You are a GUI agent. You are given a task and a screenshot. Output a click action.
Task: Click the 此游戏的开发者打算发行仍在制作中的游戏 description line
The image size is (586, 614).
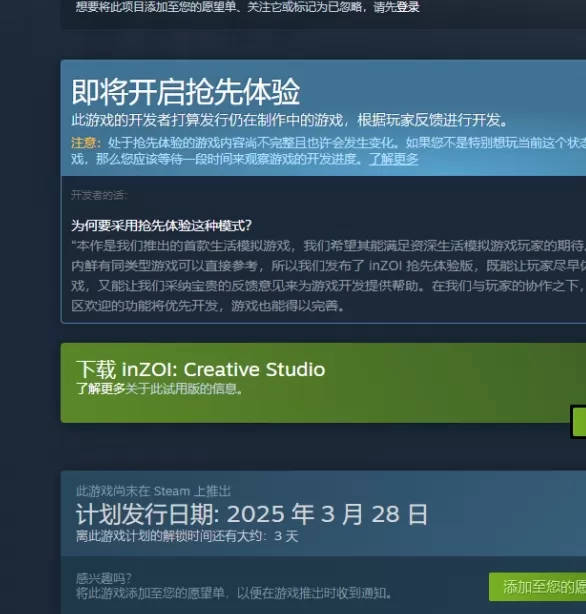pos(289,120)
